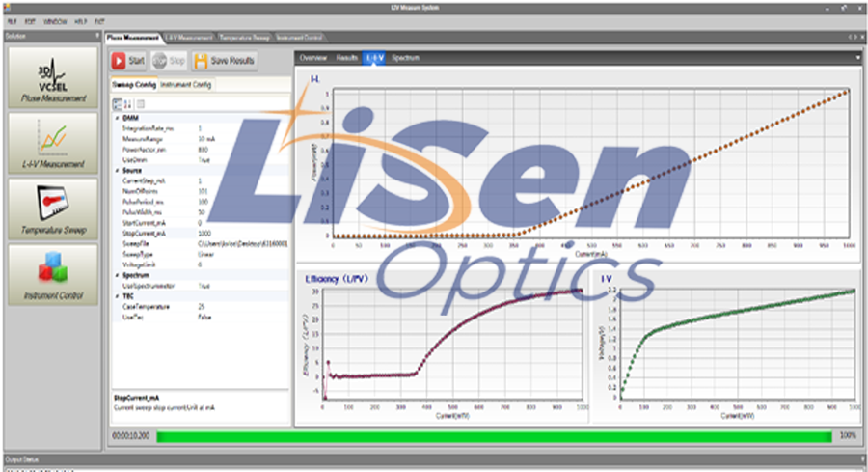This screenshot has height=472, width=868.
Task: Collapse the Source category
Action: point(117,171)
